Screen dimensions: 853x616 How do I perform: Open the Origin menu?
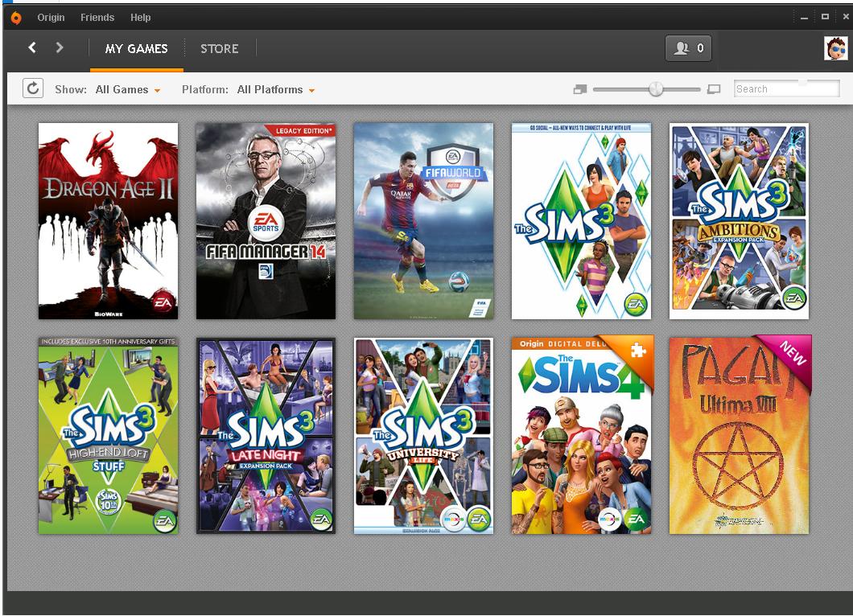coord(51,18)
